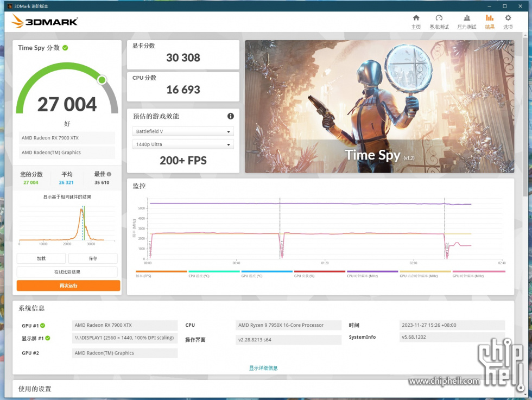Click the 最佳 best score 35 610

102,182
